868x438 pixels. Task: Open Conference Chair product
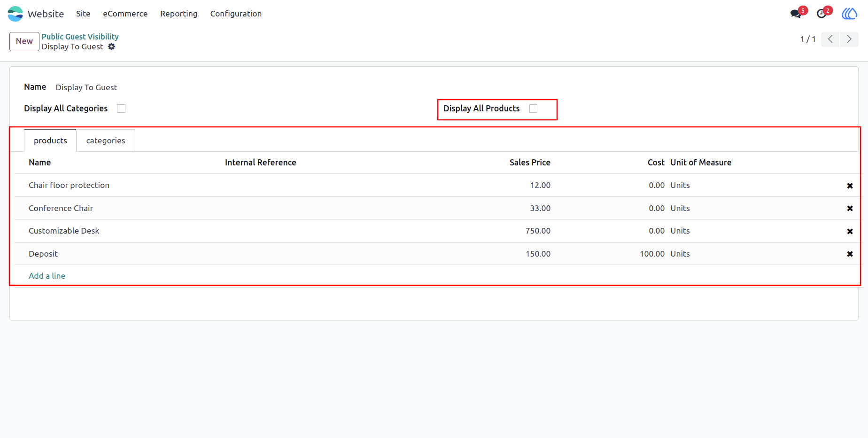click(61, 208)
